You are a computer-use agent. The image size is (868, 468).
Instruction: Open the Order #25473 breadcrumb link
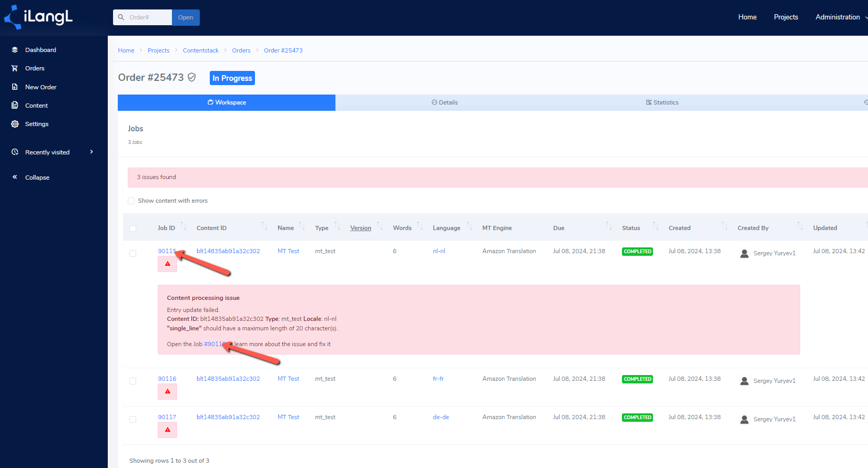point(283,50)
